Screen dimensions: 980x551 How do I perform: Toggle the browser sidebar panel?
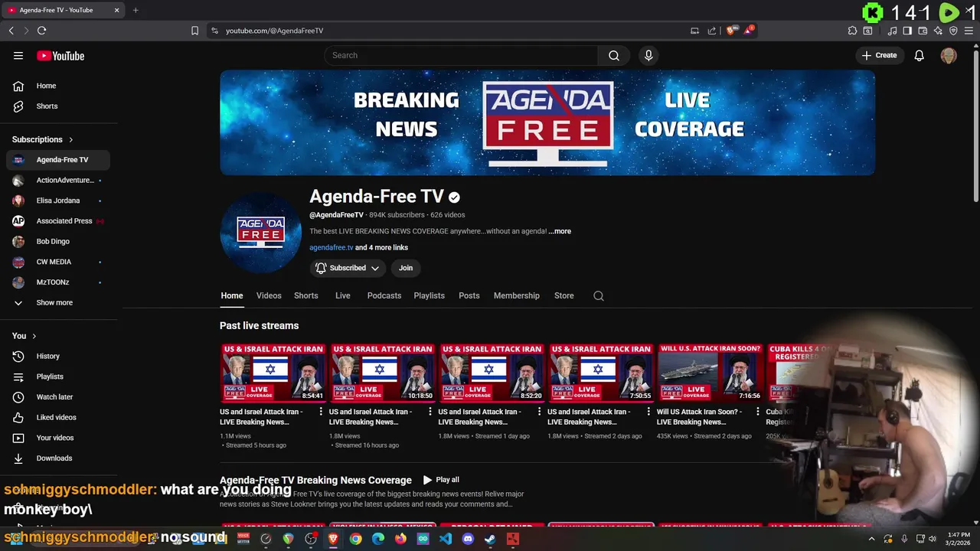(x=907, y=31)
